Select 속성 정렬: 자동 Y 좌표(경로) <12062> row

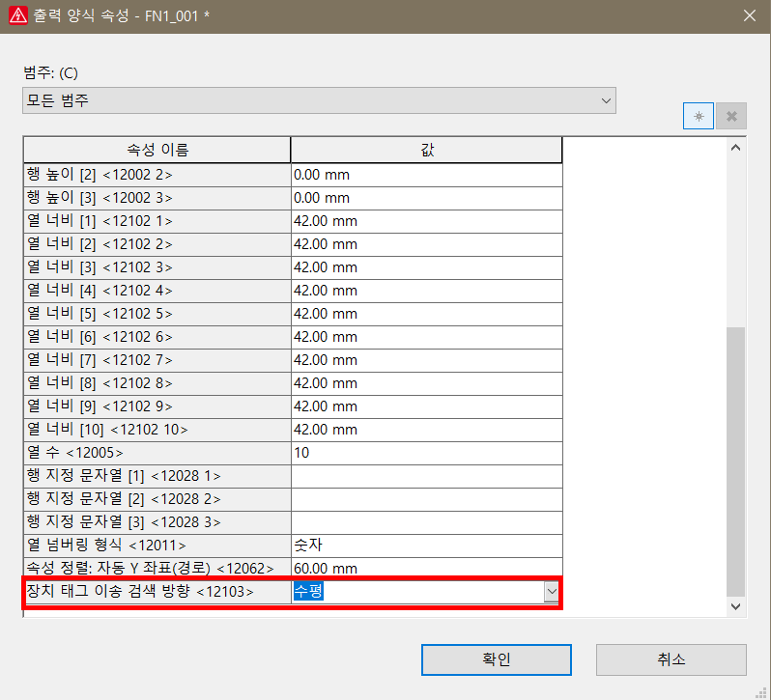[293, 569]
